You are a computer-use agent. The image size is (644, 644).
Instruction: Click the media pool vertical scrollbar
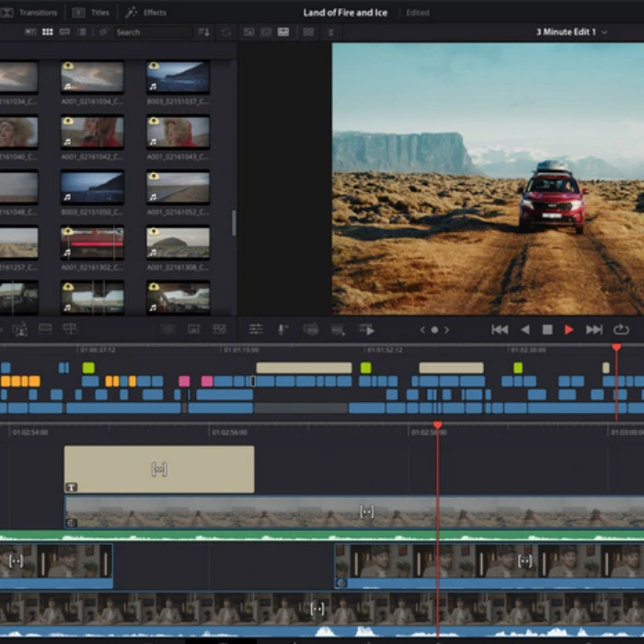(234, 223)
